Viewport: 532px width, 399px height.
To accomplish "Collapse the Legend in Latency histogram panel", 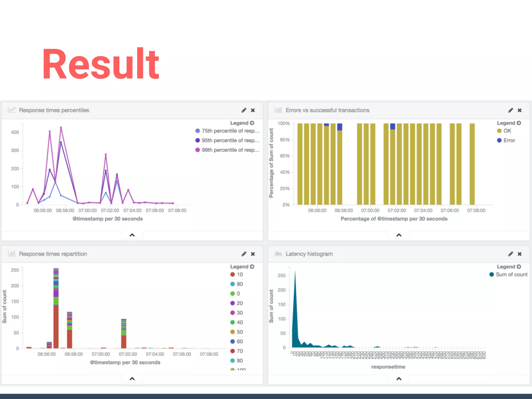I will pyautogui.click(x=519, y=267).
